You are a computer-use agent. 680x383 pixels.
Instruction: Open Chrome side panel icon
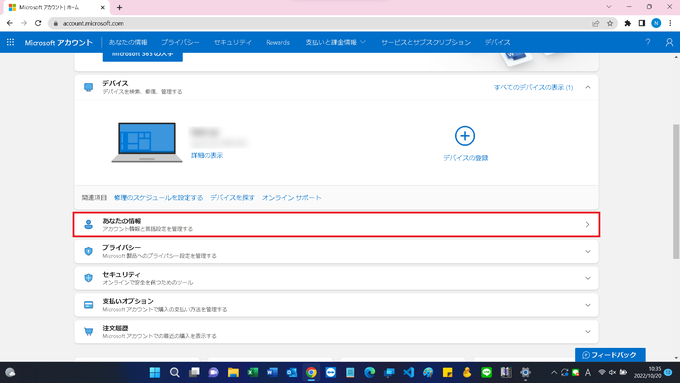tap(642, 23)
